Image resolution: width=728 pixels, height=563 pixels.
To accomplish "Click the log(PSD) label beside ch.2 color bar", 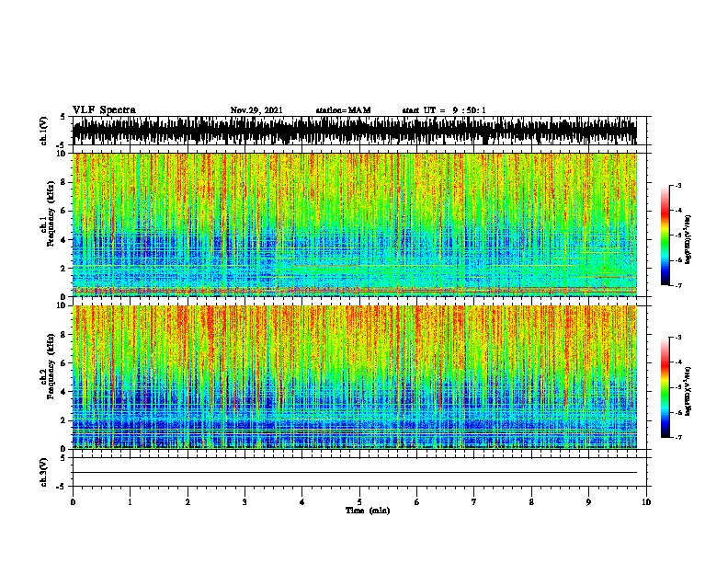I will (688, 391).
